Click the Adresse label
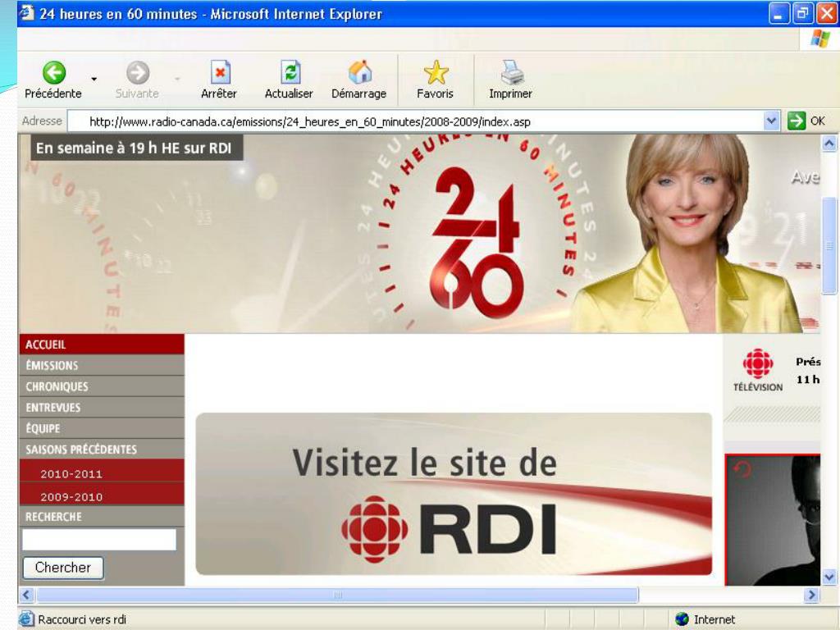 pyautogui.click(x=42, y=121)
